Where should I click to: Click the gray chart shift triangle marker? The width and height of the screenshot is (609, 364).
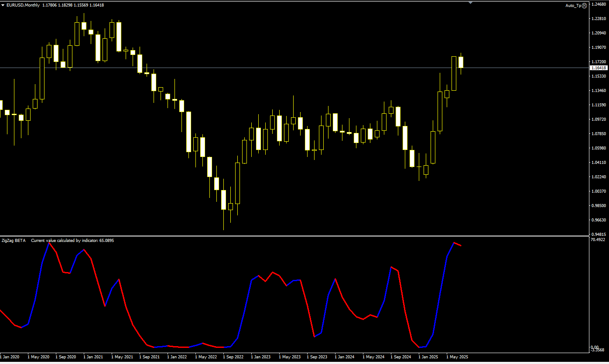tap(470, 3)
